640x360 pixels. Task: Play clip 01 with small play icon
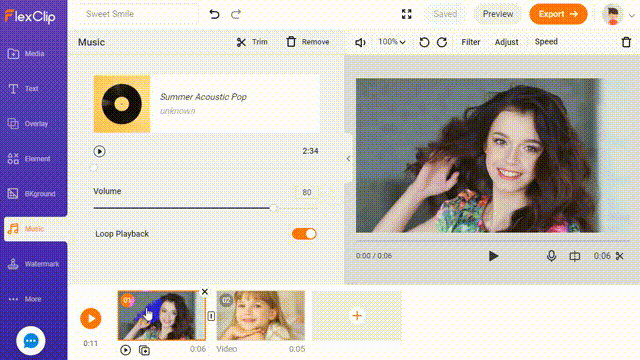coord(125,350)
